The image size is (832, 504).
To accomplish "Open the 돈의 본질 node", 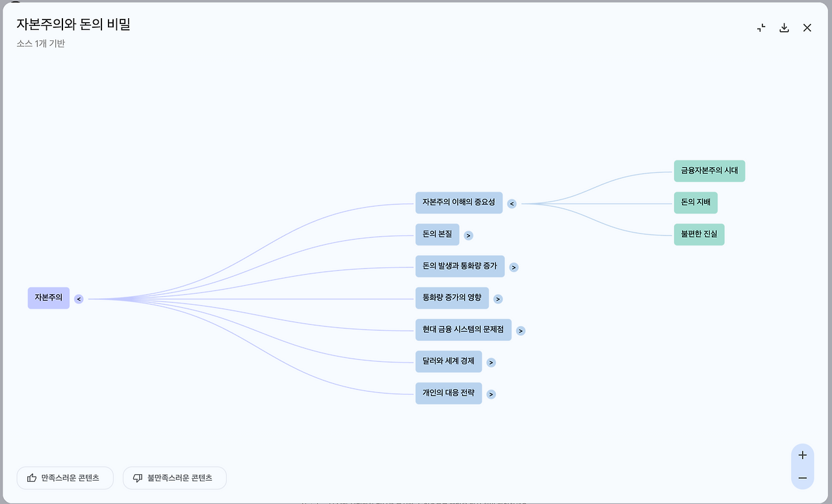I will 437,234.
